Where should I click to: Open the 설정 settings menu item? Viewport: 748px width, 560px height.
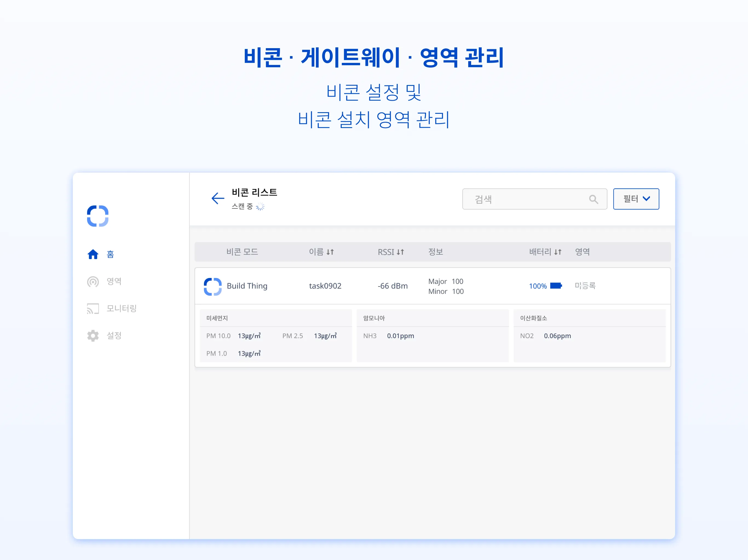pyautogui.click(x=104, y=335)
